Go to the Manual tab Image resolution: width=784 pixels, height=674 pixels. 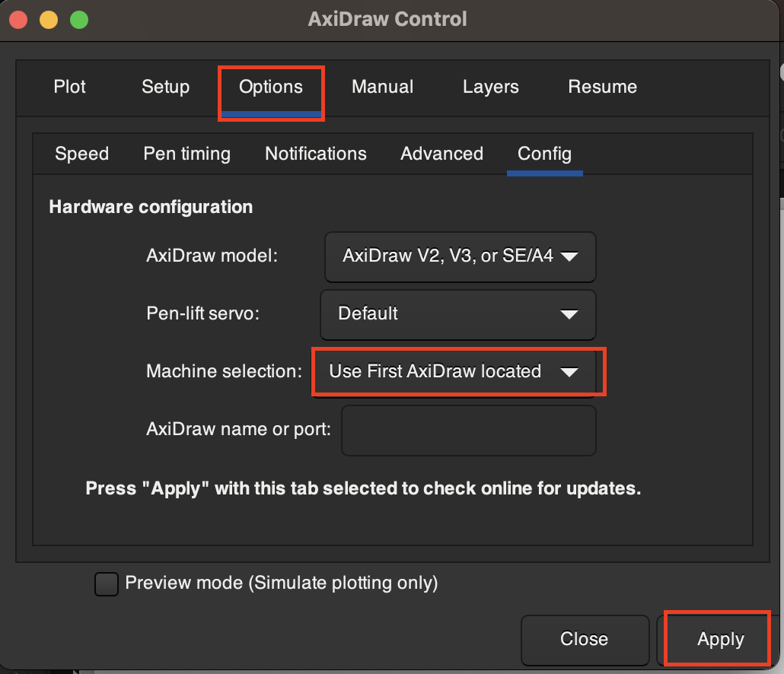click(x=383, y=87)
